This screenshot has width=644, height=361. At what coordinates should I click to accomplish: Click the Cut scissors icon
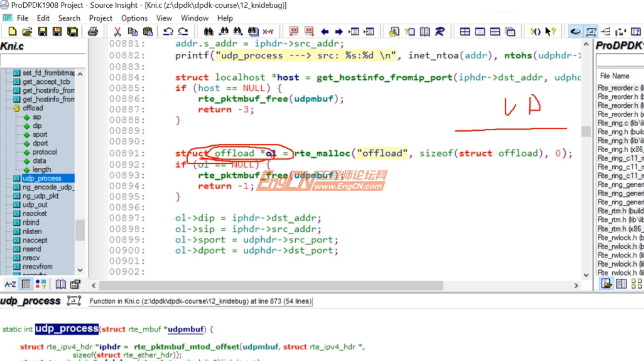point(117,31)
